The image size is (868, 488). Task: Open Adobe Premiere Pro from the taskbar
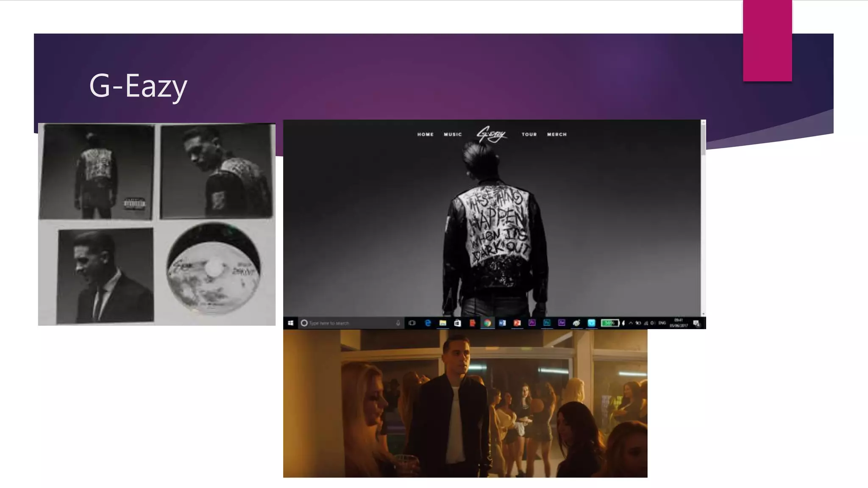click(x=532, y=323)
